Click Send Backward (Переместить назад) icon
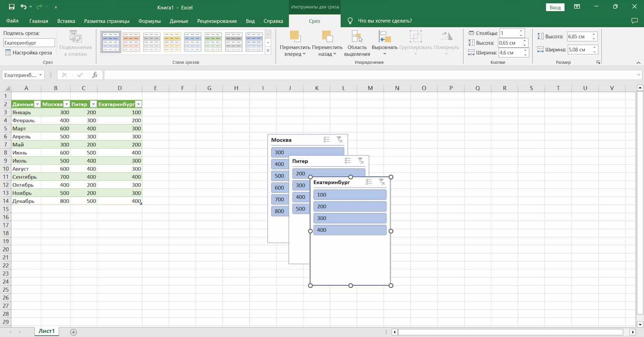 coord(327,36)
